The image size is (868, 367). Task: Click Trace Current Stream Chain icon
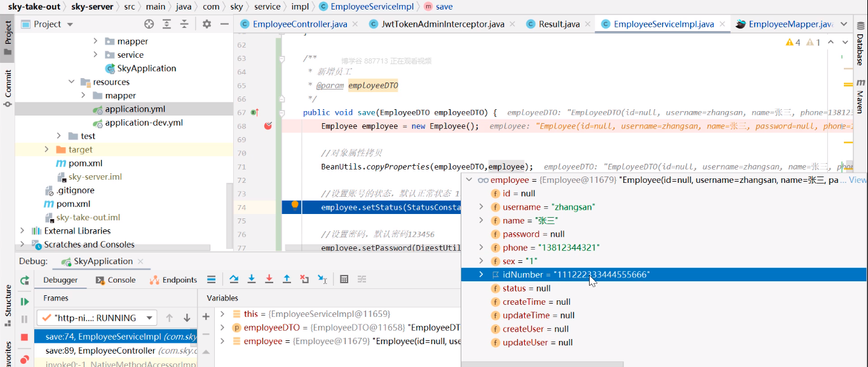coord(362,279)
